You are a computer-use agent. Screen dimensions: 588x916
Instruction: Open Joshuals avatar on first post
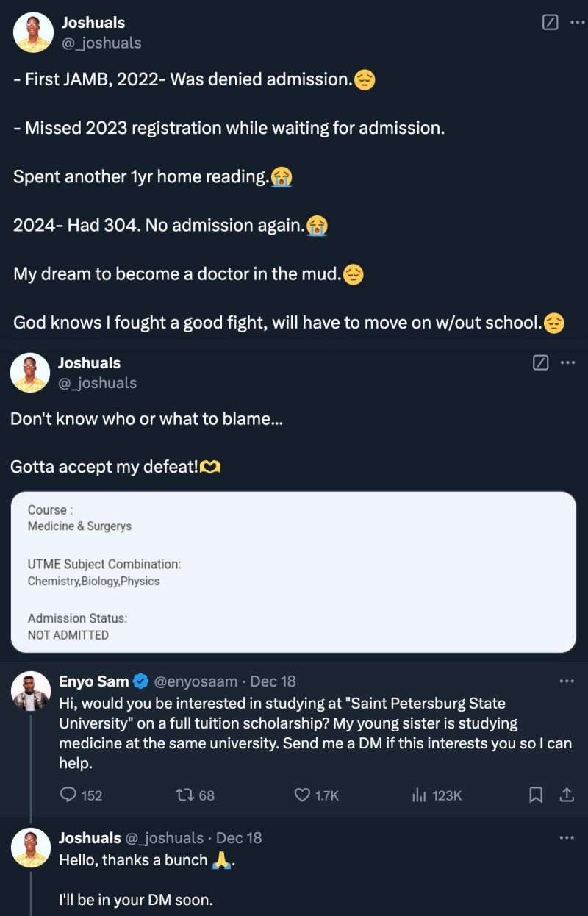[34, 32]
